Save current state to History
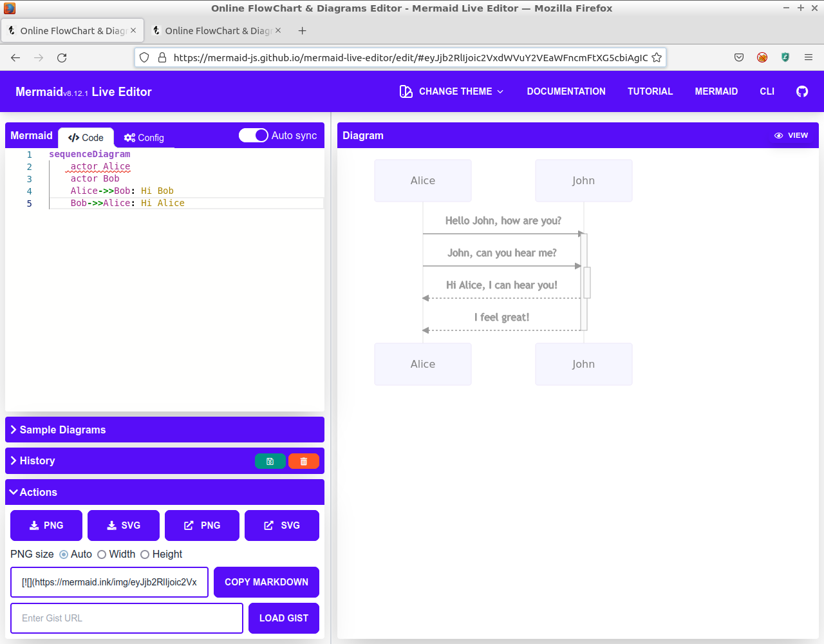The height and width of the screenshot is (644, 824). click(x=270, y=461)
